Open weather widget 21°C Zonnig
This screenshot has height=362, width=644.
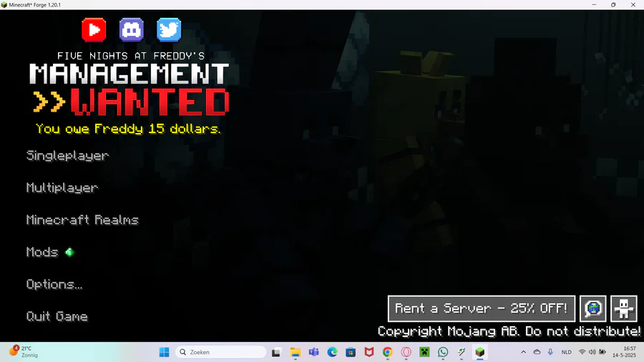point(24,352)
